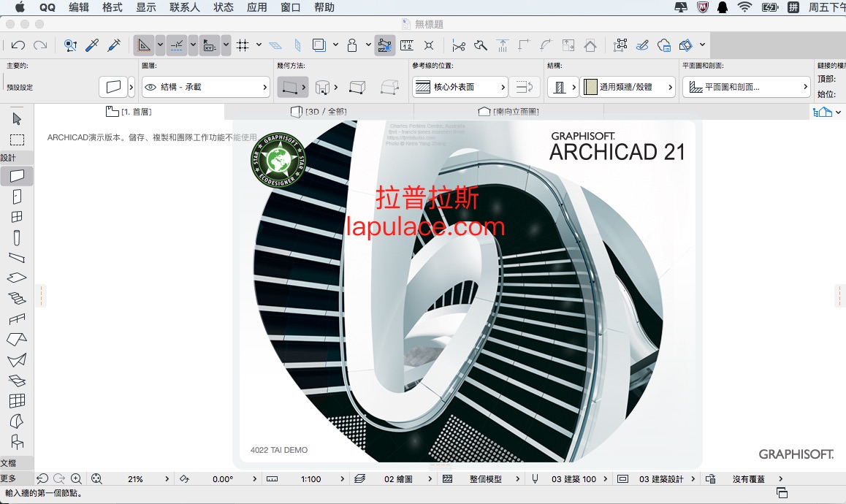The image size is (846, 504).
Task: Open the guide lines options dropdown arrow
Action: coord(160,45)
